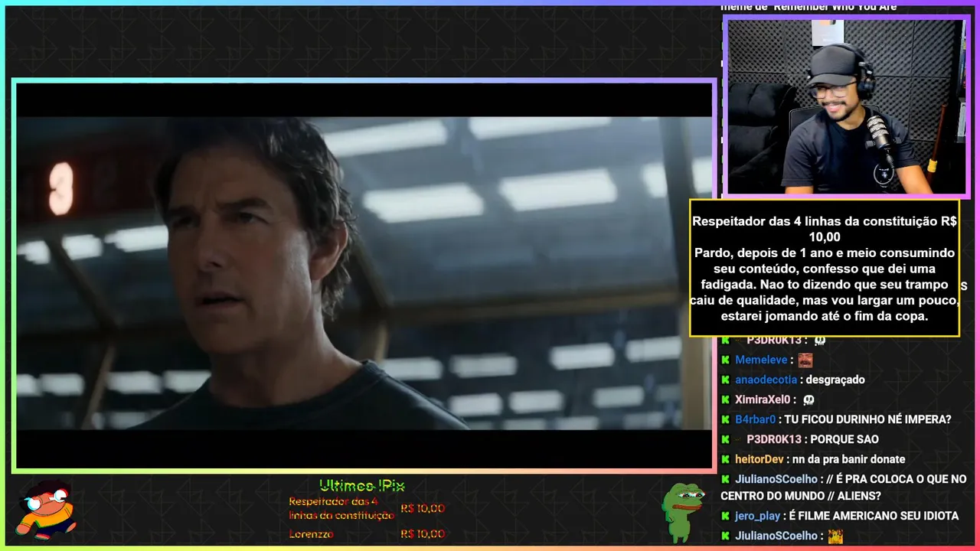980x551 pixels.
Task: Click the yellow-bordered donation alert box
Action: pos(824,268)
